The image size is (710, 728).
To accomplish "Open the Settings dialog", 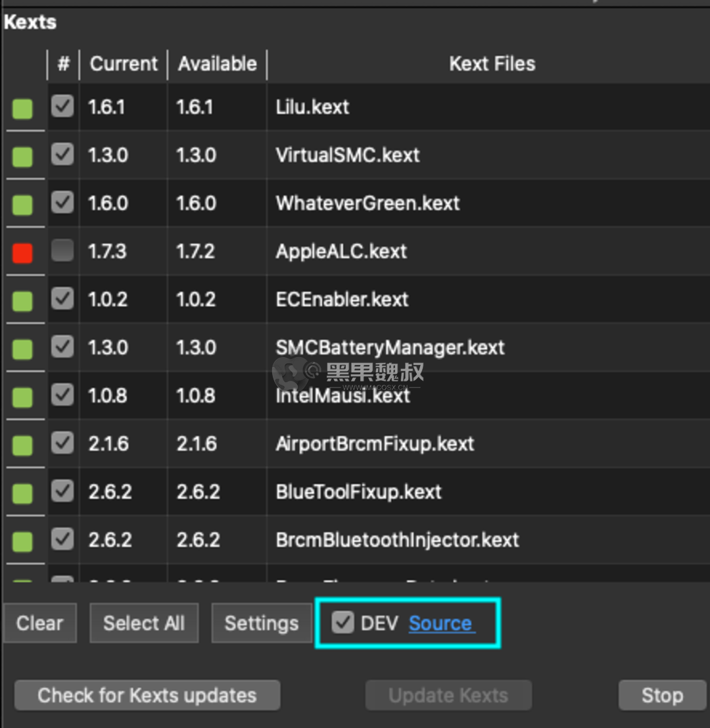I will click(x=262, y=623).
